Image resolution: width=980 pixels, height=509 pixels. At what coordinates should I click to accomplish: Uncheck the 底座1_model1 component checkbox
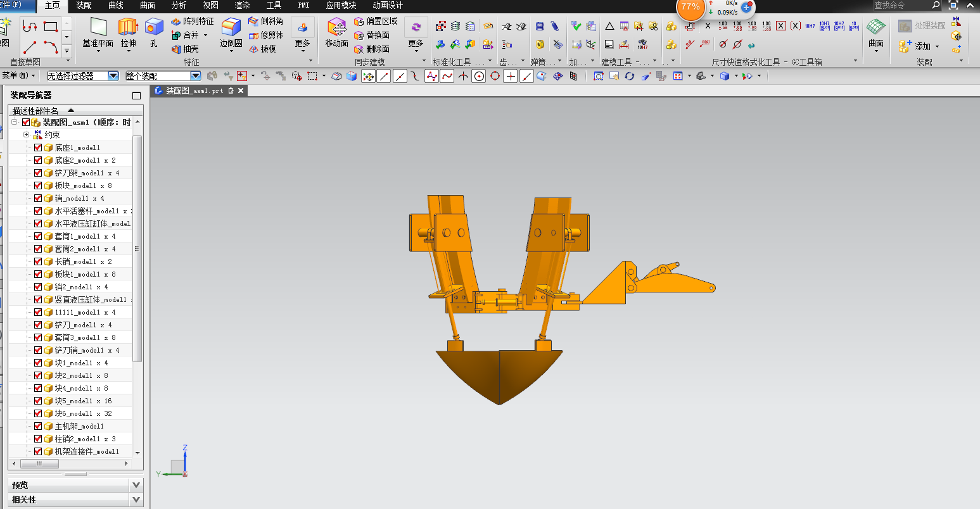click(x=38, y=148)
